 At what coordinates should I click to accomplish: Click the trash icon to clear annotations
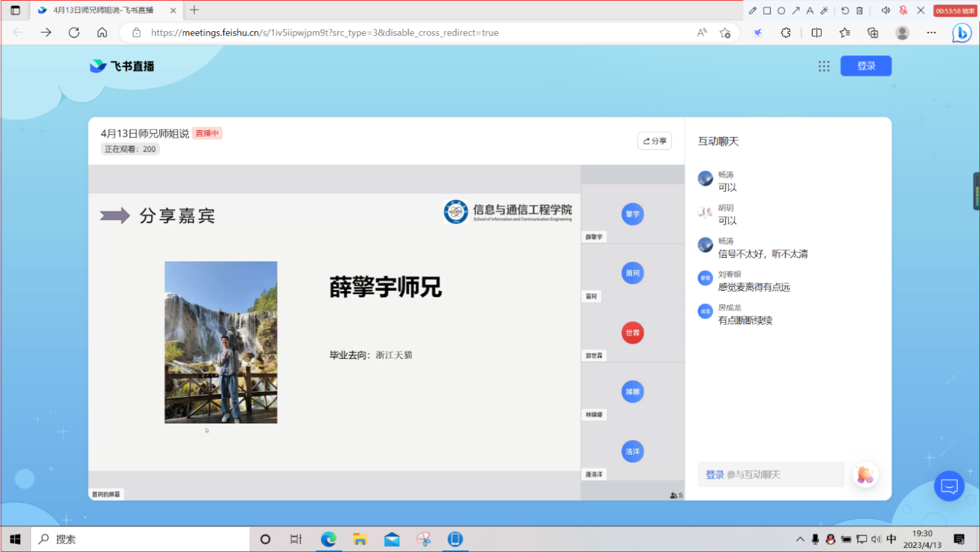point(860,10)
